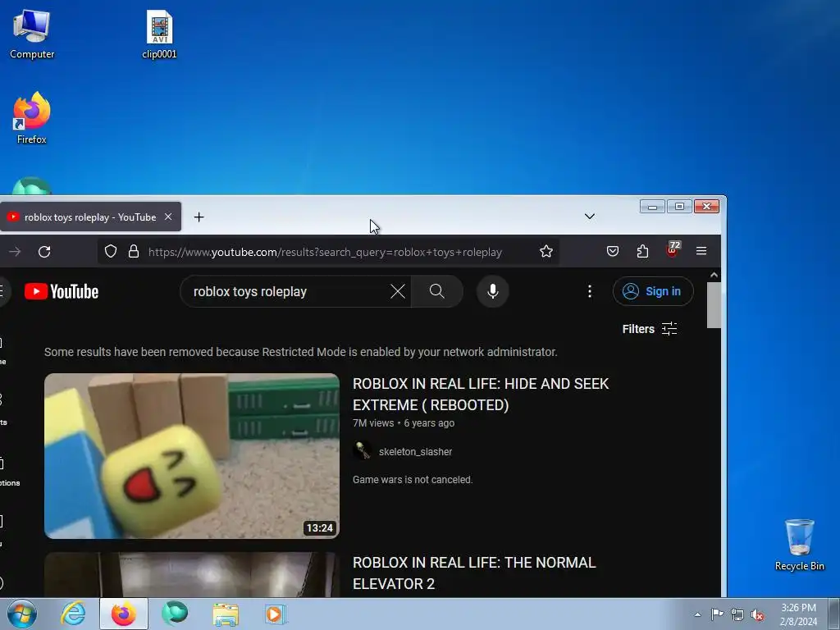View site security padlock info
The width and height of the screenshot is (840, 630).
(134, 251)
